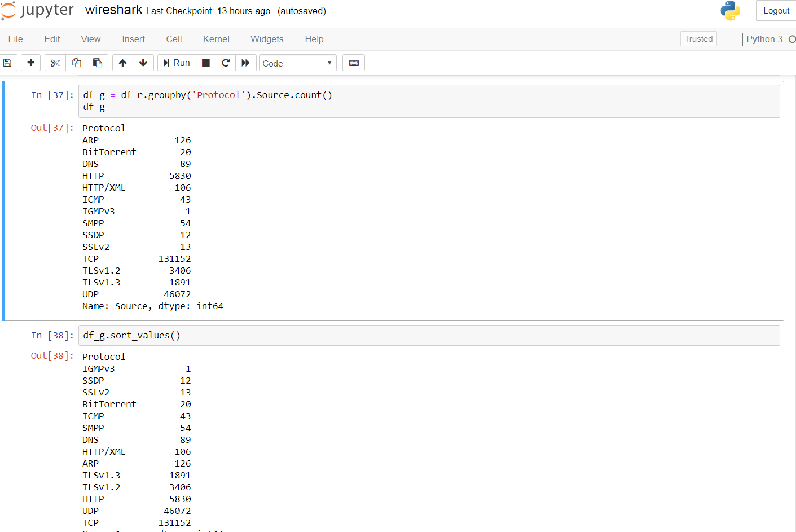The image size is (796, 532).
Task: Open the Kernel menu
Action: (216, 39)
